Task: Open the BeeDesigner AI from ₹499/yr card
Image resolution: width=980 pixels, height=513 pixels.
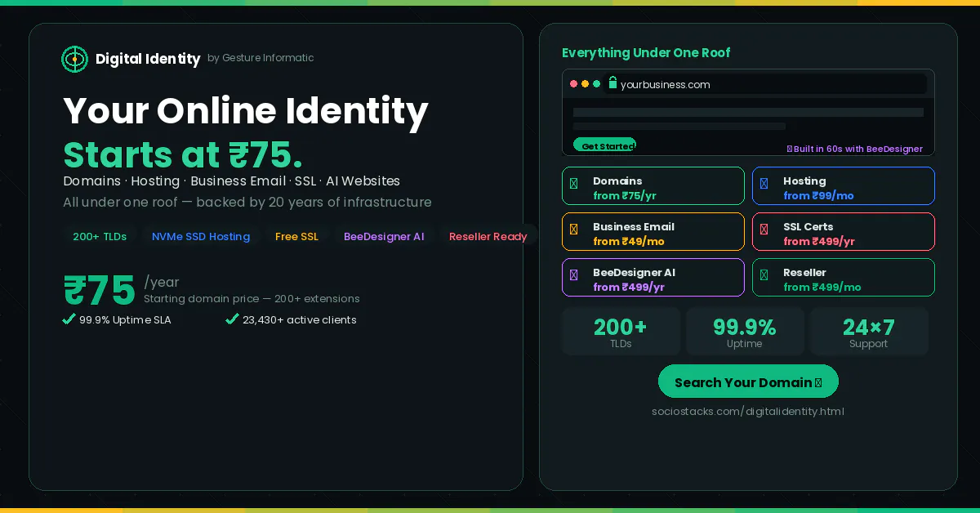Action: [653, 277]
